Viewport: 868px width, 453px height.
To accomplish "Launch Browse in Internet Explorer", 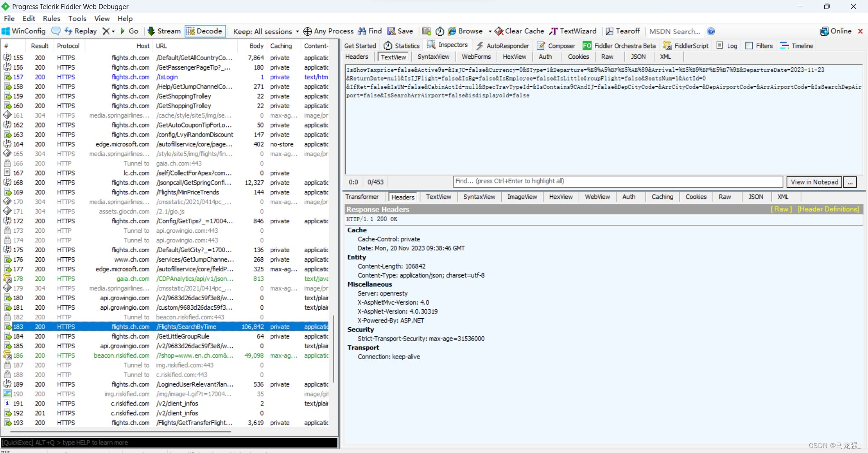I will tap(465, 31).
